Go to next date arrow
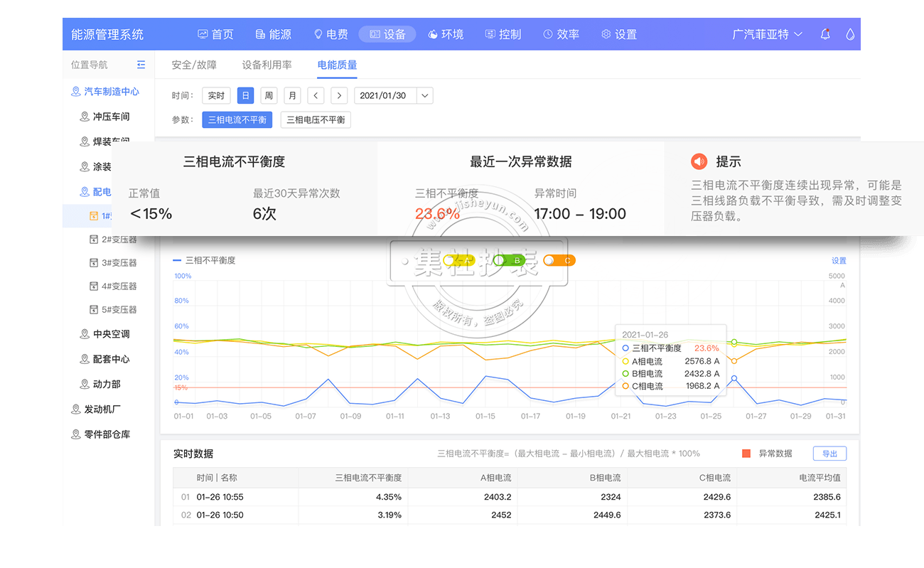 pyautogui.click(x=340, y=96)
